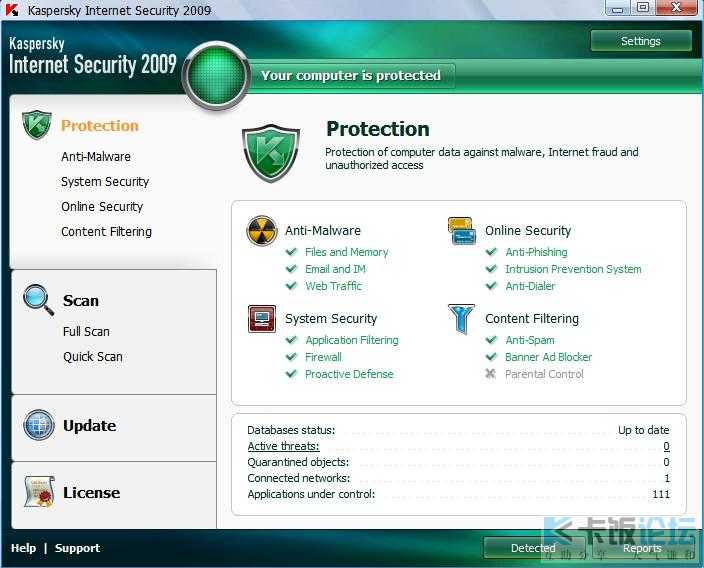Click checkmark next to Anti-Phishing
This screenshot has width=704, height=568.
click(491, 251)
